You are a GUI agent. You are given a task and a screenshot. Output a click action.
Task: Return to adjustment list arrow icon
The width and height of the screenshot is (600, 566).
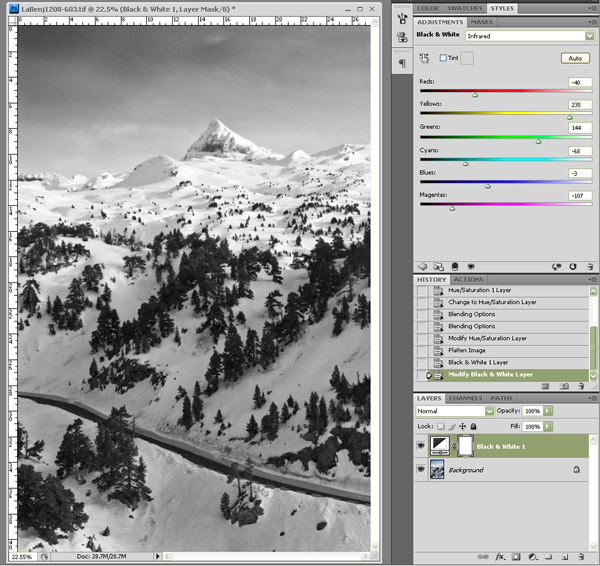[x=422, y=266]
